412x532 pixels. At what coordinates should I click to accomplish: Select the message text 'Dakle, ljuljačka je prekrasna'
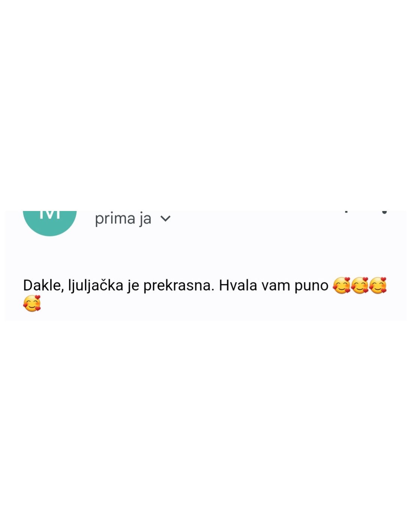[118, 285]
